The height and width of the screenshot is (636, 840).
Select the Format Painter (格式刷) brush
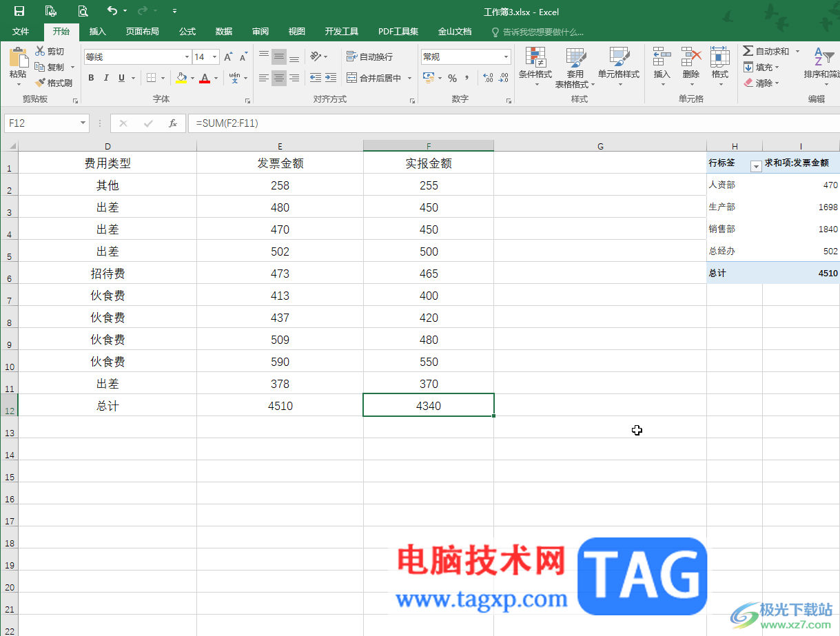(x=40, y=83)
